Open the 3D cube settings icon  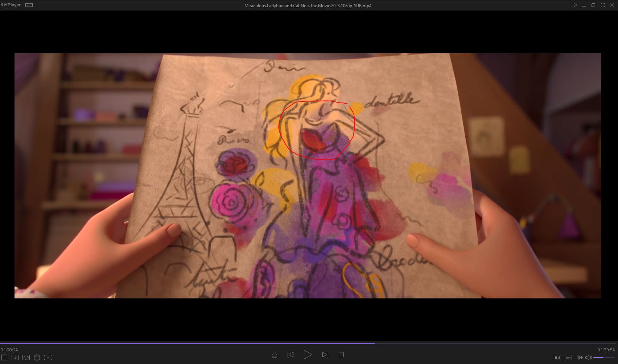37,357
